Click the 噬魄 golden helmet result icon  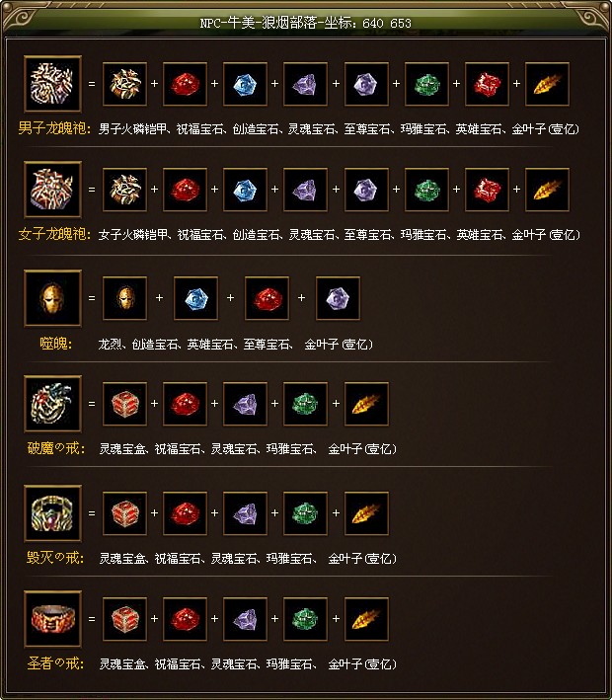point(52,298)
